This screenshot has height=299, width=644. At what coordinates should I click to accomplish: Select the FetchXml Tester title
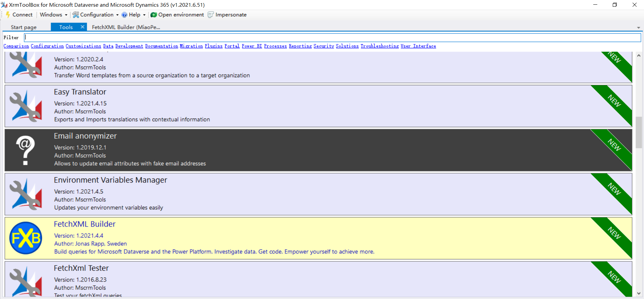coord(81,268)
